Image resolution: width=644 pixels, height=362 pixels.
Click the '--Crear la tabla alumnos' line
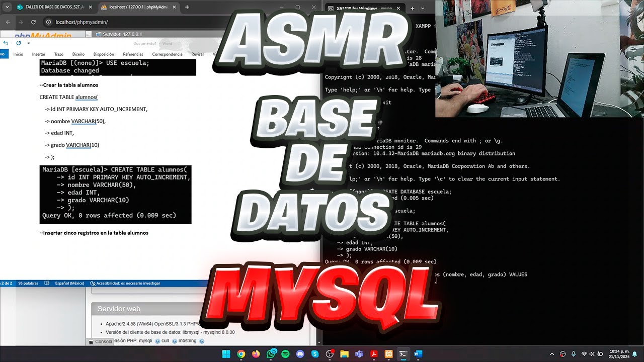pyautogui.click(x=69, y=85)
